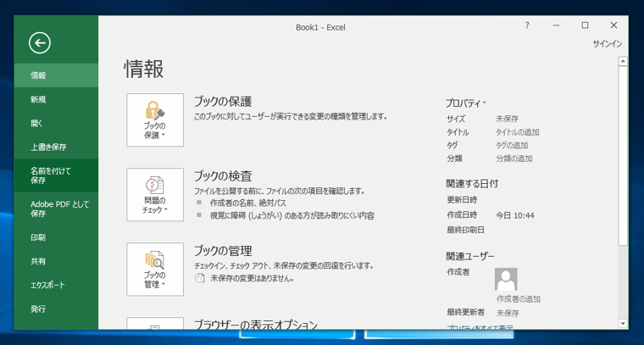Minimize the Excel window
Image resolution: width=644 pixels, height=345 pixels.
(x=556, y=25)
